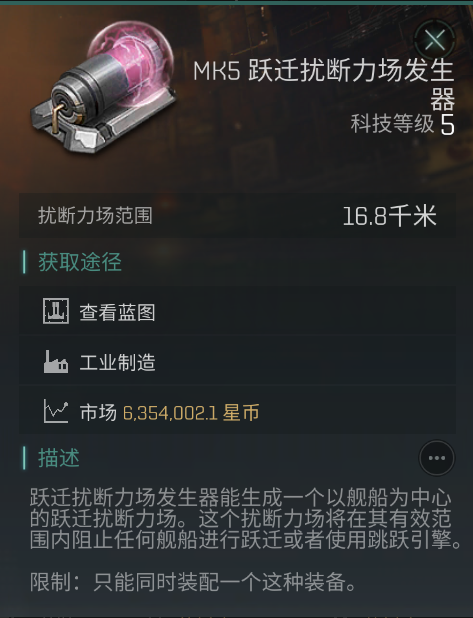Image resolution: width=473 pixels, height=618 pixels.
Task: Click the teal bar beside 获取途径 heading
Action: tap(24, 262)
